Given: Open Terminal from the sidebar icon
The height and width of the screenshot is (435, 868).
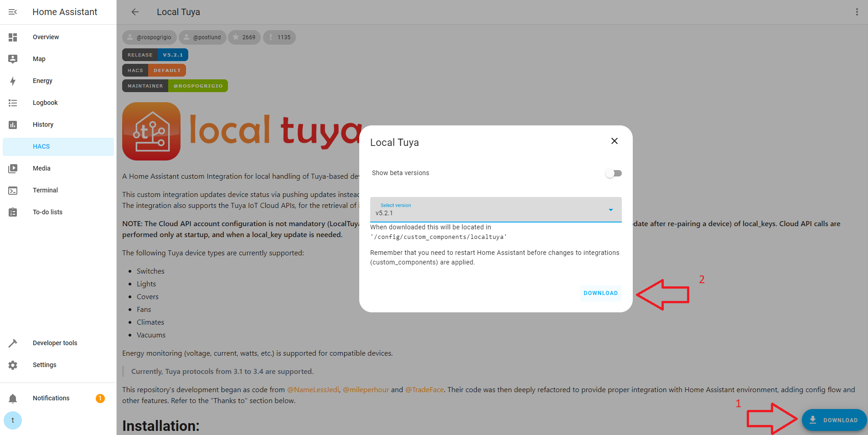Looking at the screenshot, I should click(x=13, y=191).
